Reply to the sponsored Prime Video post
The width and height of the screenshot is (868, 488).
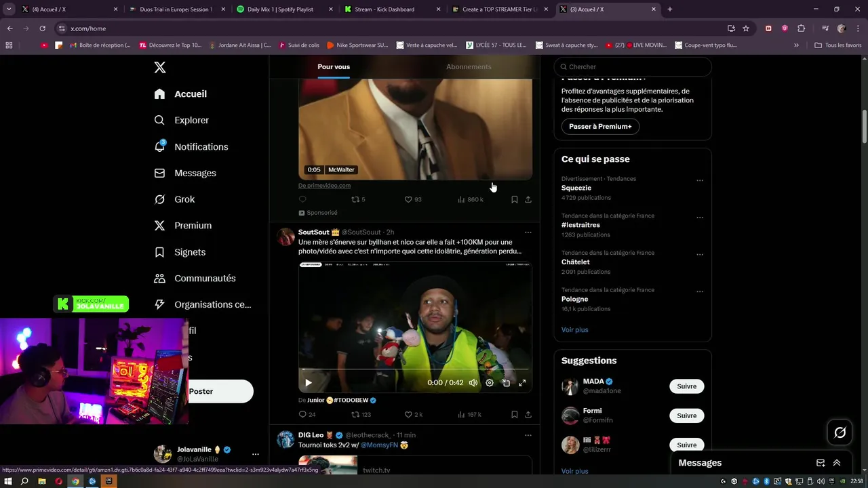tap(302, 199)
